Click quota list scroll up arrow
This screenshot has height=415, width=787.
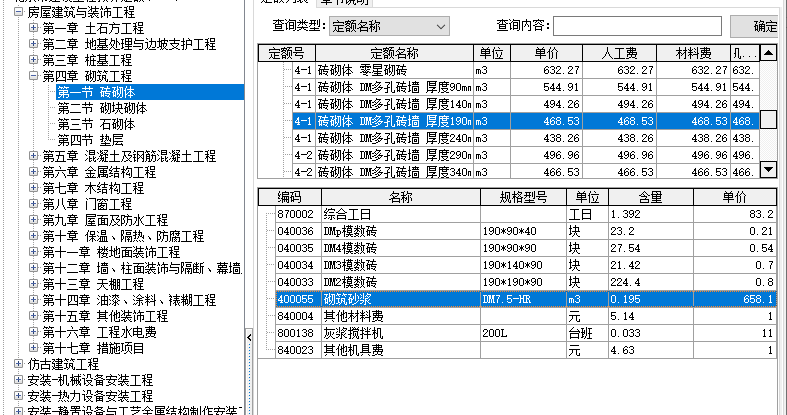tap(768, 53)
